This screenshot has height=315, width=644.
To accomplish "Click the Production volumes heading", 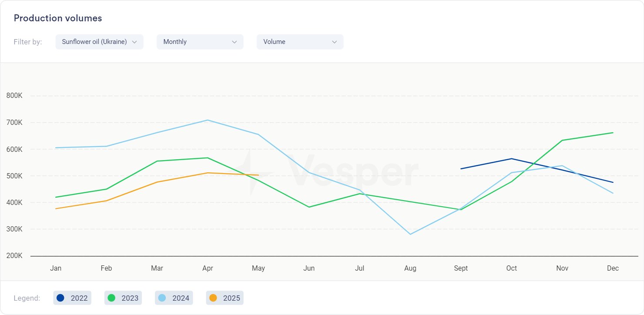I will [x=58, y=18].
